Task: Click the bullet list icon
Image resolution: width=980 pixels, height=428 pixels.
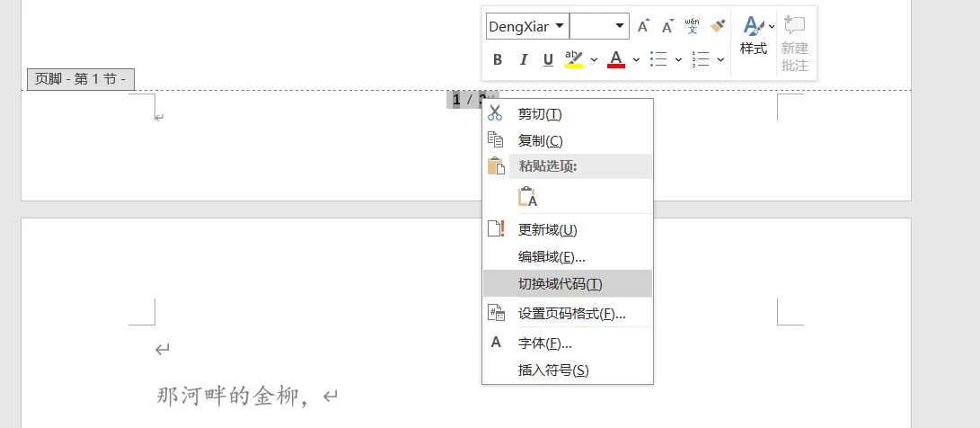Action: [x=658, y=59]
